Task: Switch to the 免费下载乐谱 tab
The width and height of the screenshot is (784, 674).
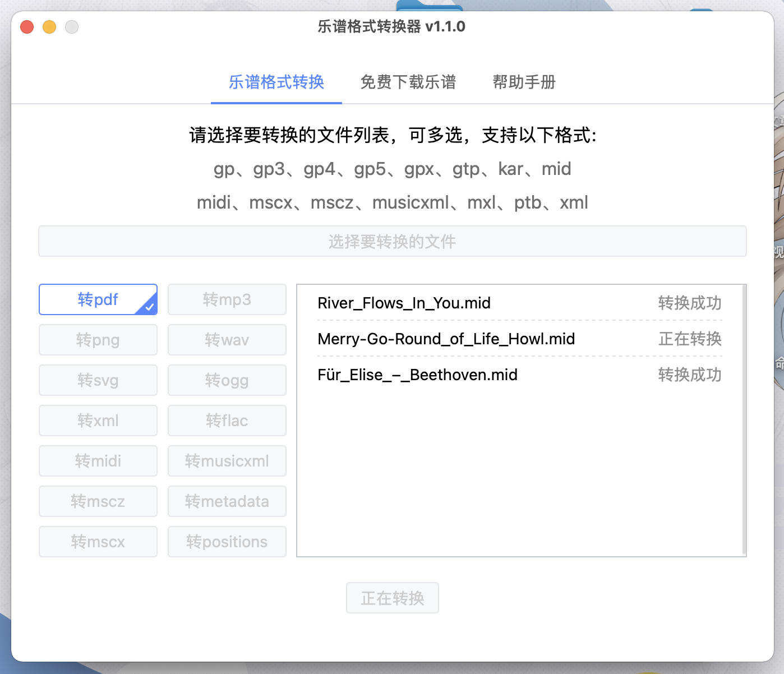Action: (408, 82)
